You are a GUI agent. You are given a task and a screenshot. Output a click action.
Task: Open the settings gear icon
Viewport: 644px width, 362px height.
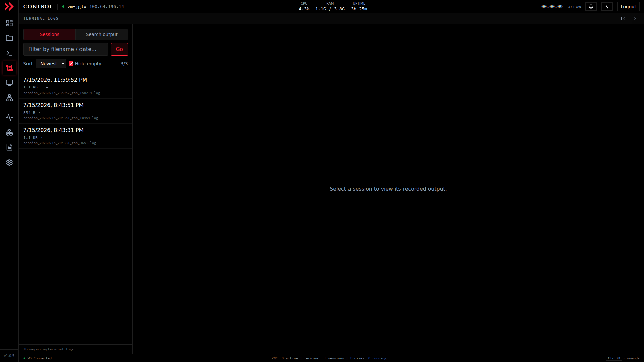click(9, 163)
